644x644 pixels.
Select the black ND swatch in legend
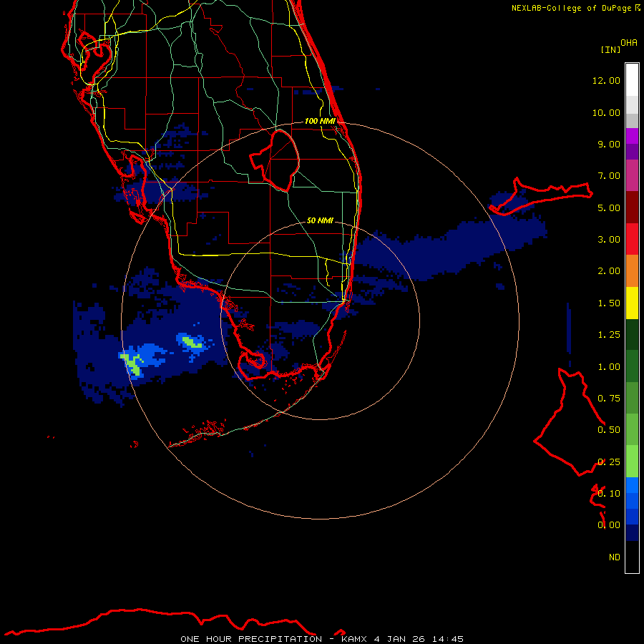click(x=632, y=557)
